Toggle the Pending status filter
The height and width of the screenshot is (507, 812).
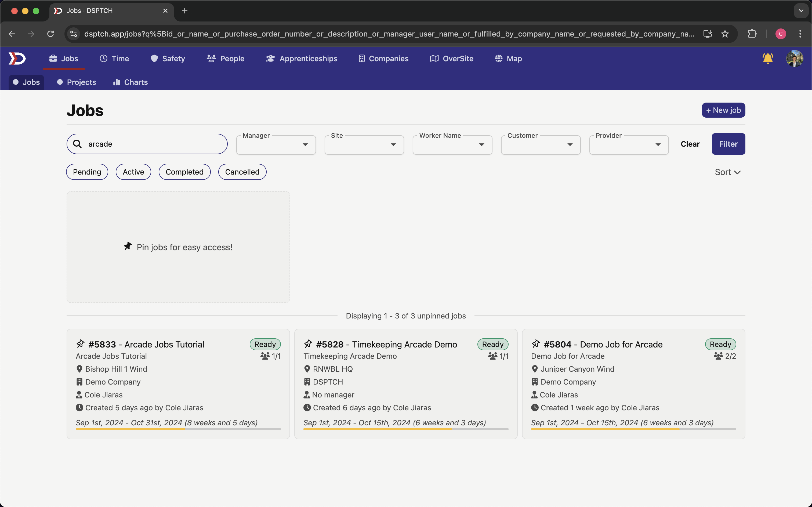point(87,172)
